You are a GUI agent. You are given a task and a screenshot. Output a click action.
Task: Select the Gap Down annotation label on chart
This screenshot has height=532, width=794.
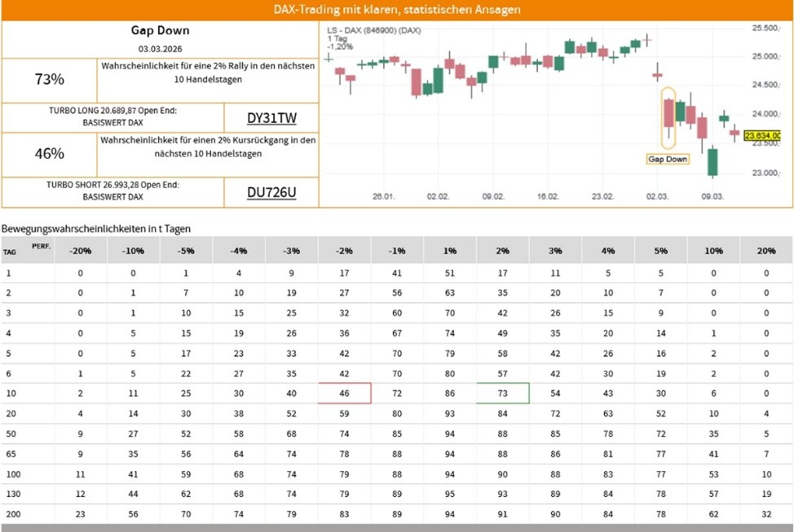[x=668, y=159]
